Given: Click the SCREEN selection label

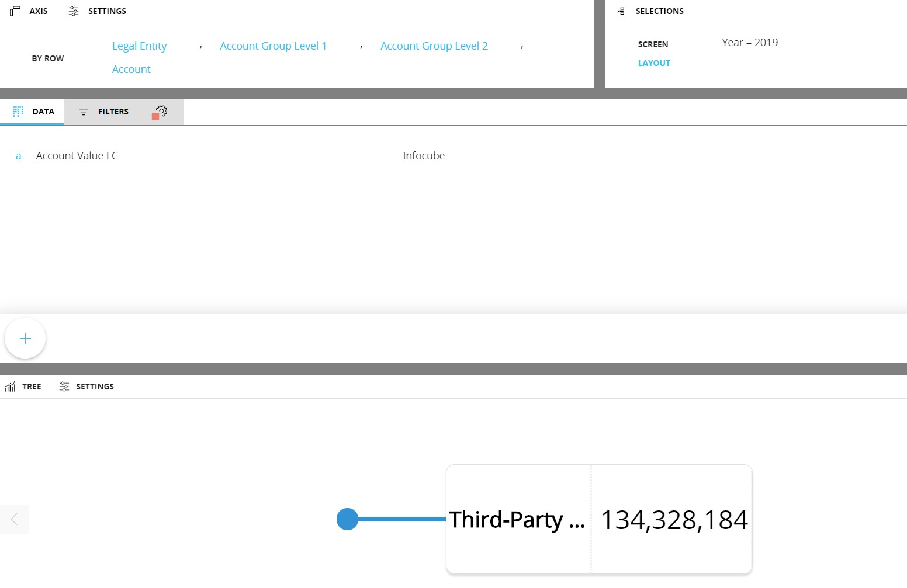Looking at the screenshot, I should click(653, 44).
